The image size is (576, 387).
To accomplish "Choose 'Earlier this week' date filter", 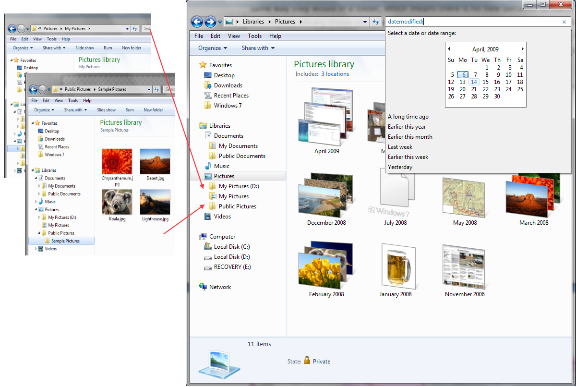I will (x=408, y=157).
